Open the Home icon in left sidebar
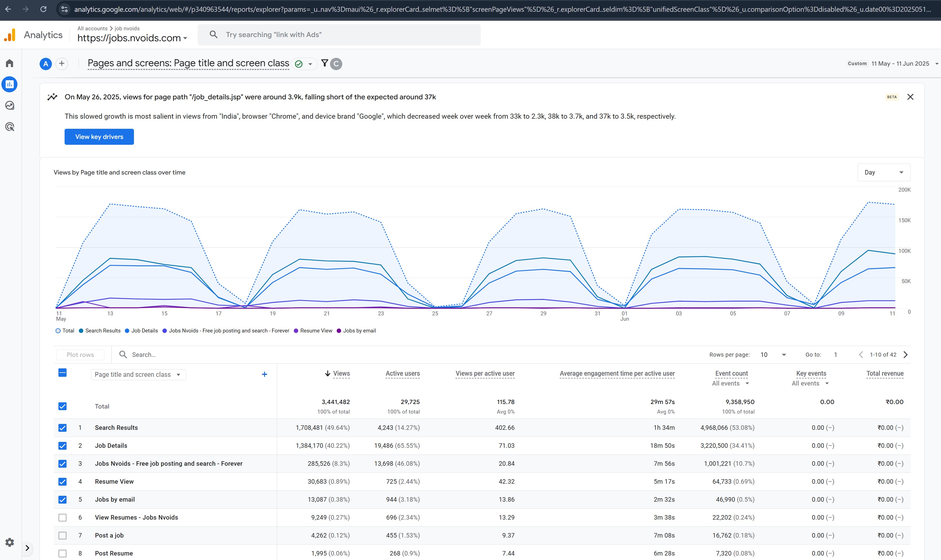 (x=10, y=63)
